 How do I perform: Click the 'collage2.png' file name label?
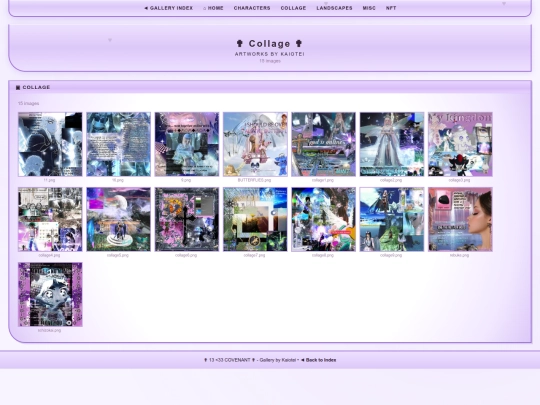391,180
